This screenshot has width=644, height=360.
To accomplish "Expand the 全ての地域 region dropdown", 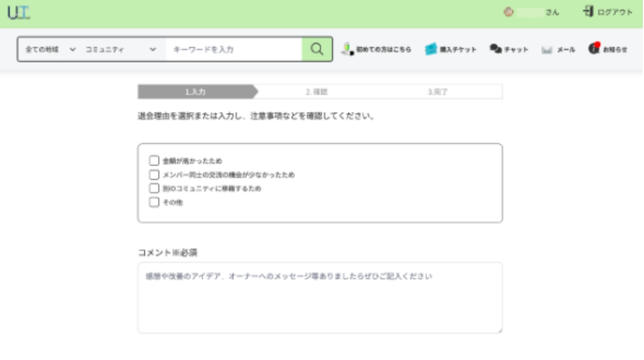I will click(50, 49).
